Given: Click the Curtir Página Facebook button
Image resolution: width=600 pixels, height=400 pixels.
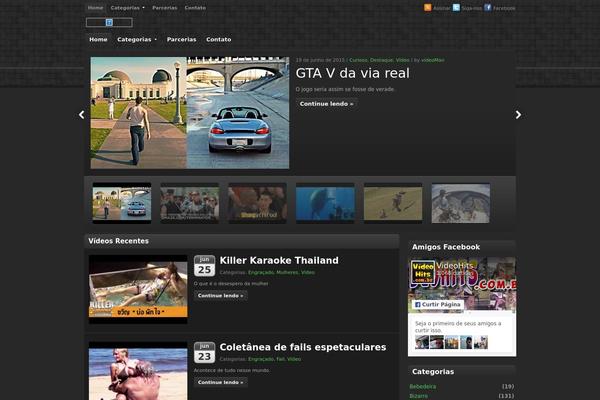Looking at the screenshot, I should click(x=438, y=304).
